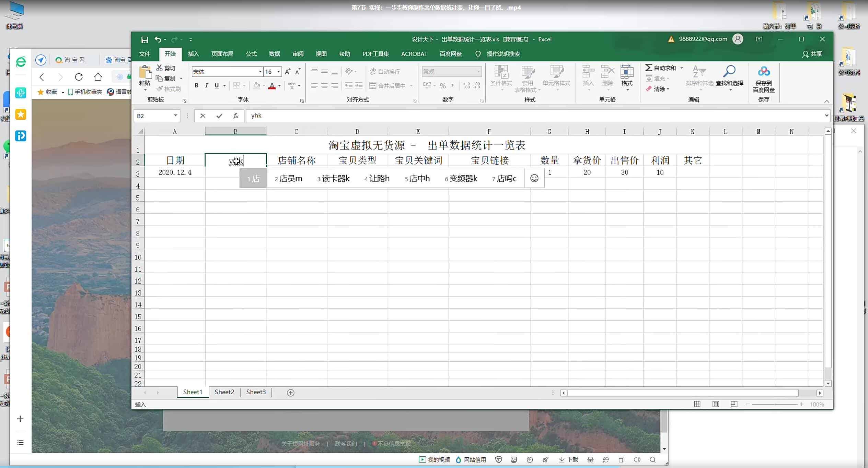The height and width of the screenshot is (468, 868).
Task: Click the Undo arrow icon
Action: tap(158, 39)
